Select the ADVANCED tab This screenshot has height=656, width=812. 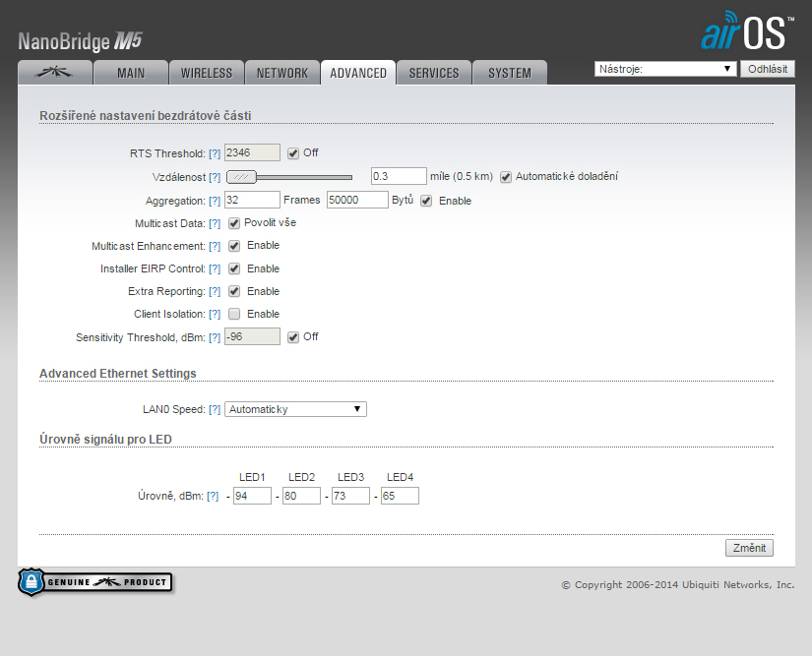(358, 73)
